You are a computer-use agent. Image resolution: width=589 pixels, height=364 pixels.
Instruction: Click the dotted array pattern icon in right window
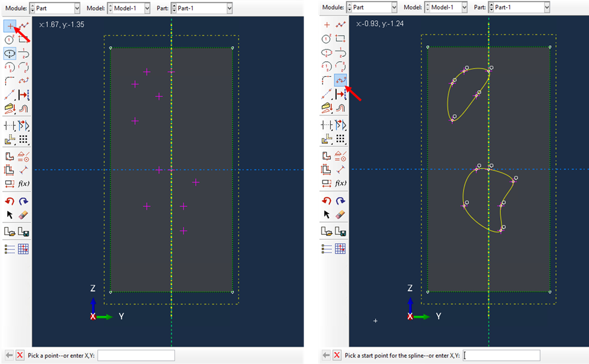pos(341,139)
